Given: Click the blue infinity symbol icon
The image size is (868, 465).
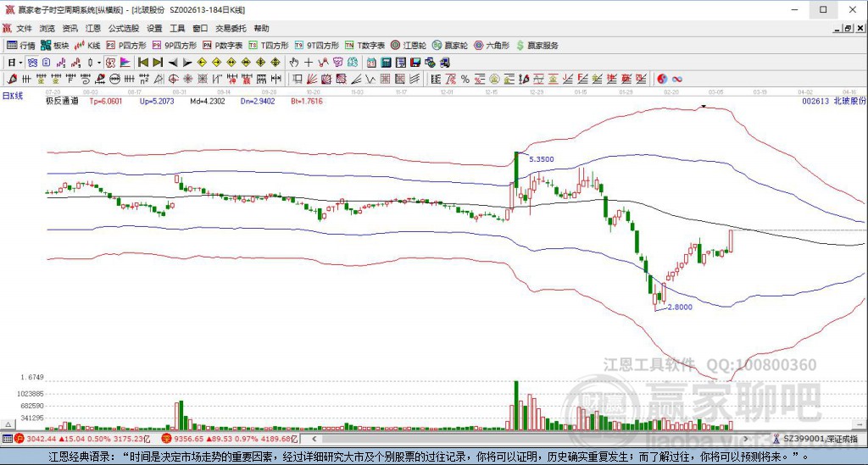Looking at the screenshot, I should [677, 79].
